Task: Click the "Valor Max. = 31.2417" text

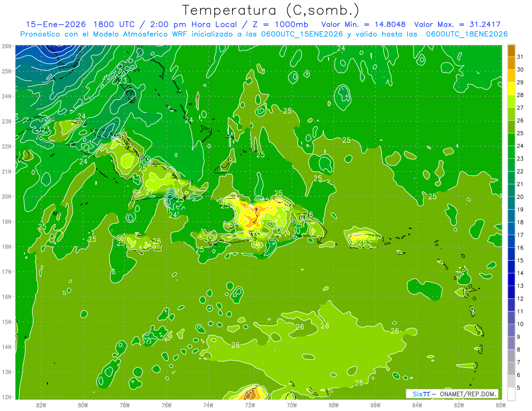Action: click(x=458, y=24)
